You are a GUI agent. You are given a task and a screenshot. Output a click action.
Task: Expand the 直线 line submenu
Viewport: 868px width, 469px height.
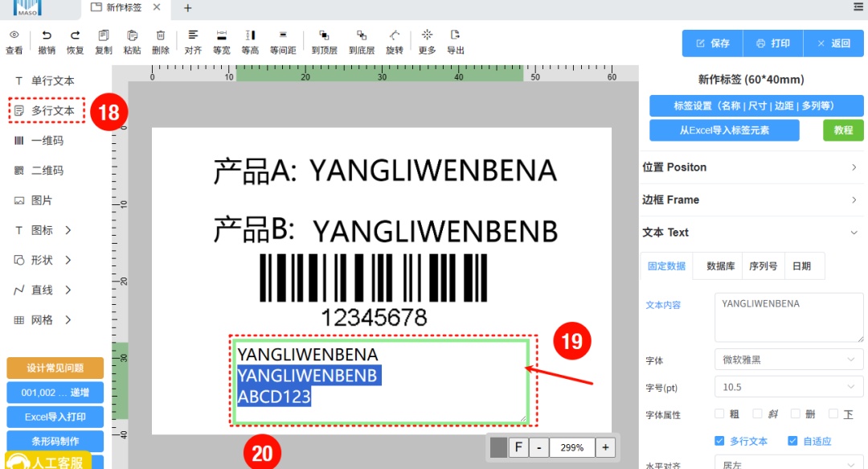(x=68, y=290)
